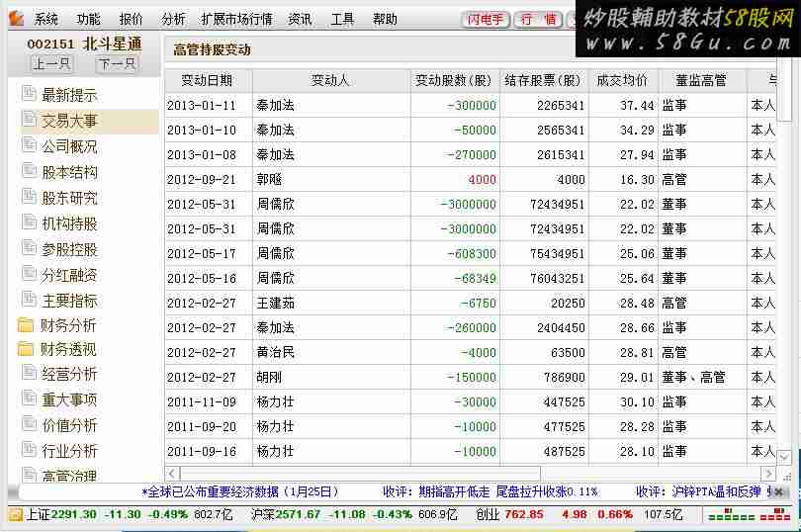The width and height of the screenshot is (801, 532).
Task: Click the 变动日期 column header
Action: coord(208,81)
